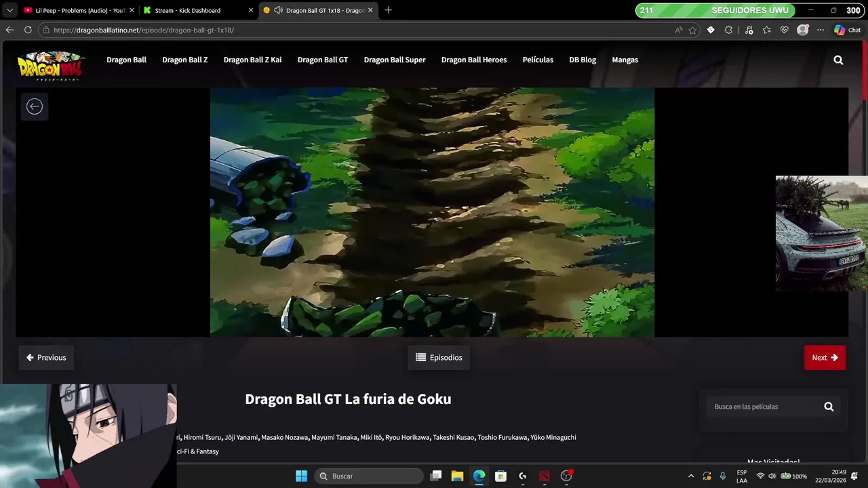This screenshot has width=868, height=488.
Task: Open the DB Blog menu item
Action: 583,60
